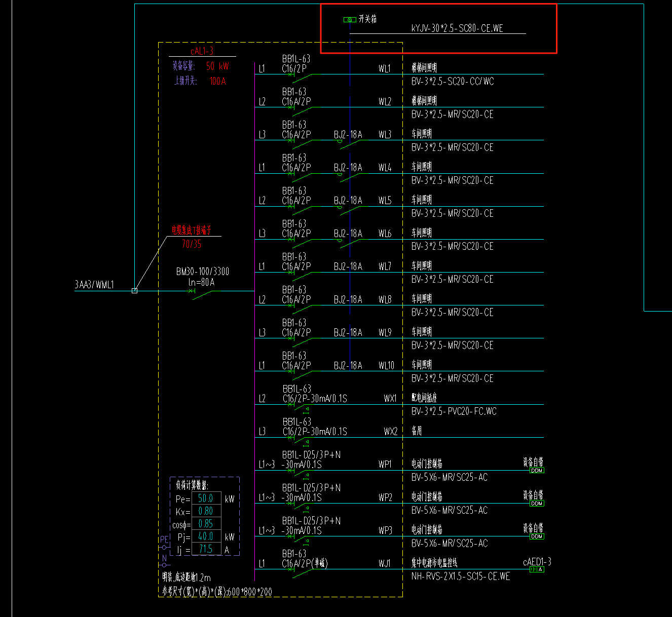Click the In=80A rating text
The image size is (672, 617).
(202, 282)
